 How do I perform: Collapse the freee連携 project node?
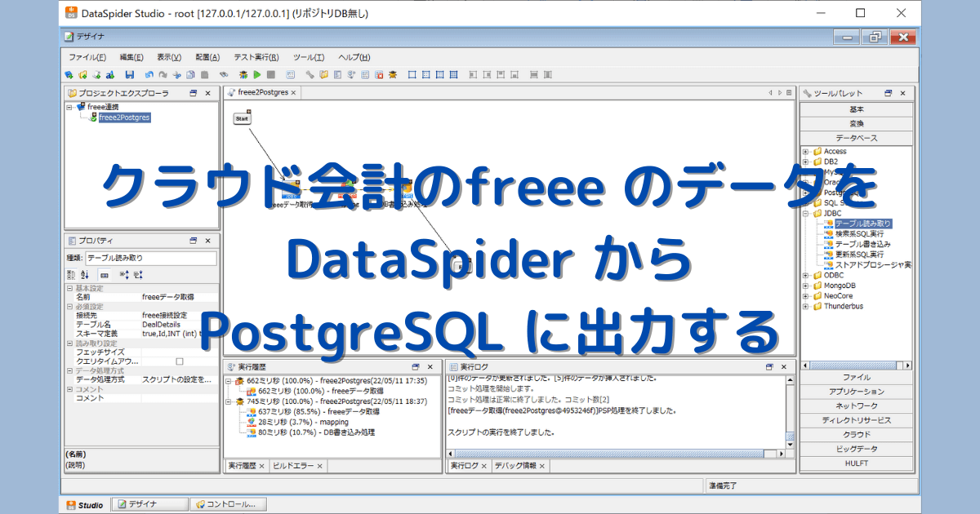pos(70,107)
